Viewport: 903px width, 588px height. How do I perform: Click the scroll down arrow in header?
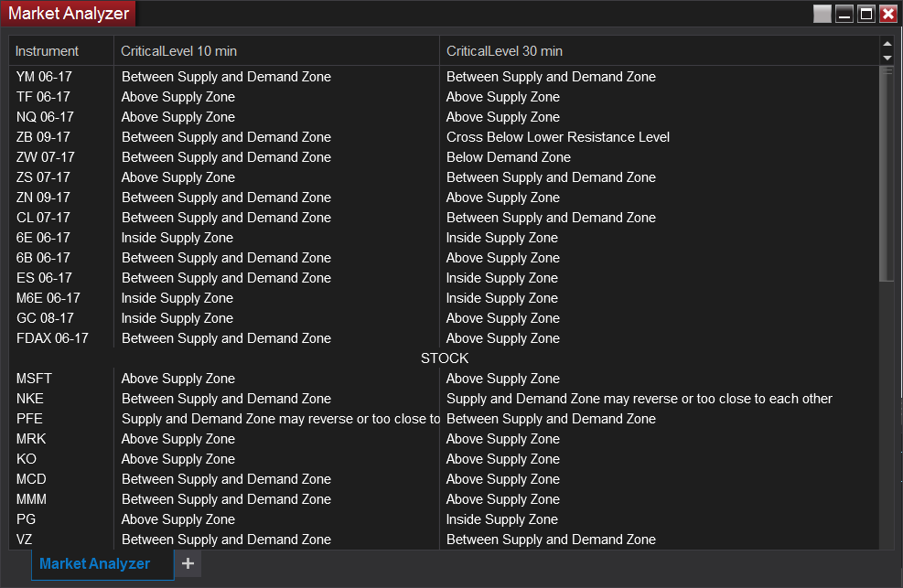point(887,58)
